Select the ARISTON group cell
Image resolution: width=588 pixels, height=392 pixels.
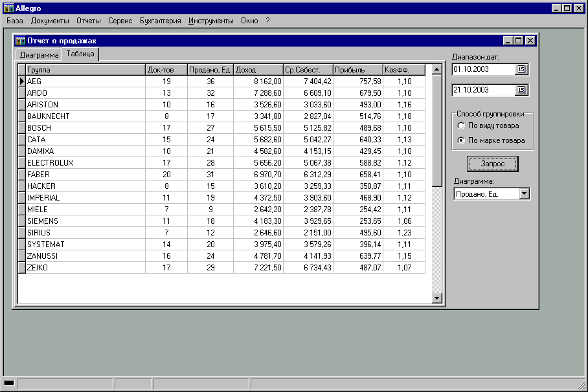tap(85, 105)
